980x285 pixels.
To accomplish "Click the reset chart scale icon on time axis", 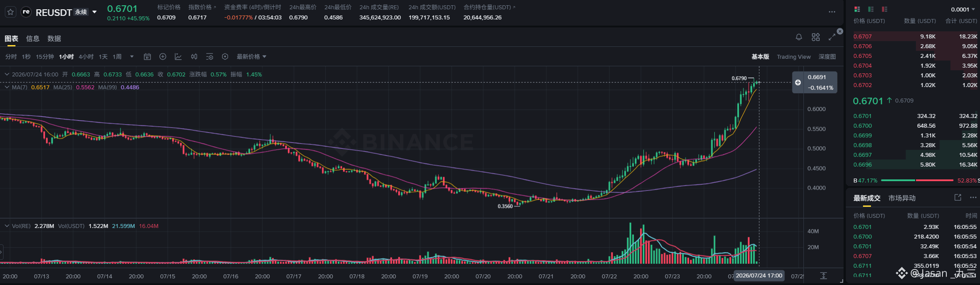I will click(823, 276).
